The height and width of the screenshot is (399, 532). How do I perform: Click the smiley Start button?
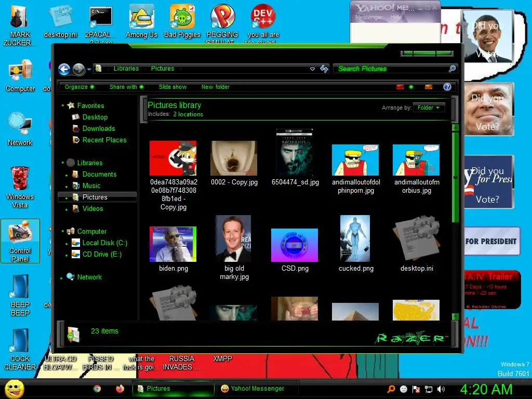tap(14, 389)
